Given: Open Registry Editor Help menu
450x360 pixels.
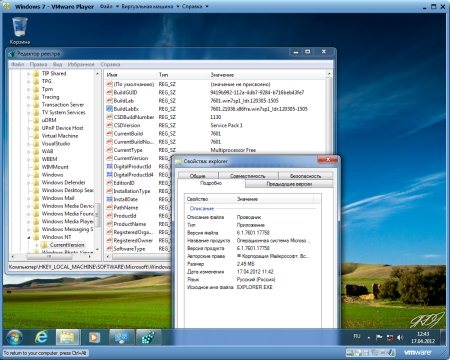Looking at the screenshot, I should click(110, 64).
